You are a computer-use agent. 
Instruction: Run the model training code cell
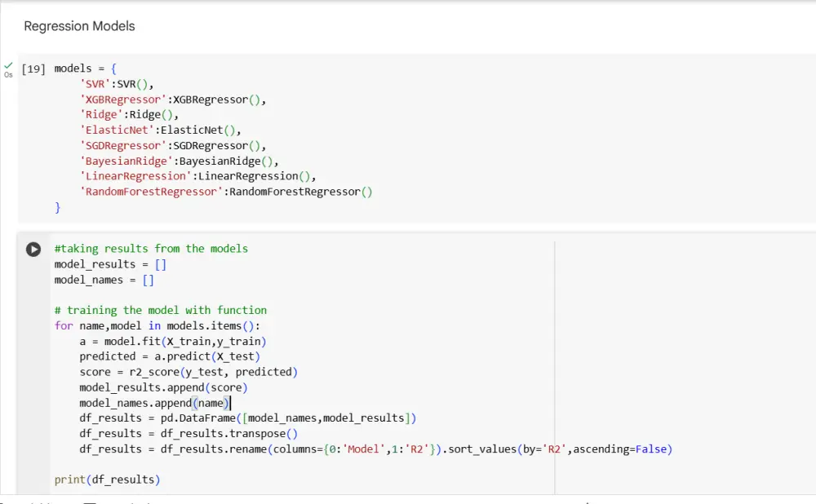point(33,250)
